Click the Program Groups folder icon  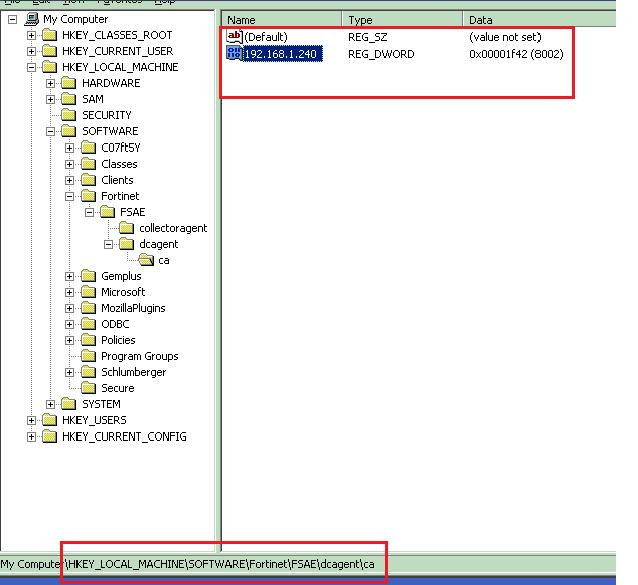[x=88, y=356]
